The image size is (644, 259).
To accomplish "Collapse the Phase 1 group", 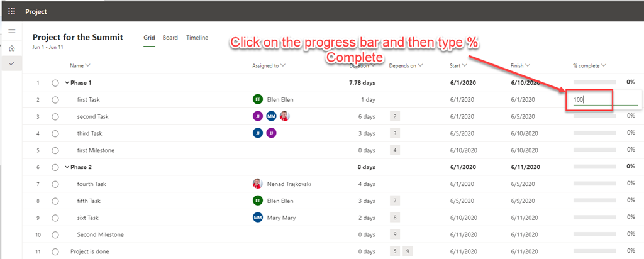I will click(x=67, y=83).
